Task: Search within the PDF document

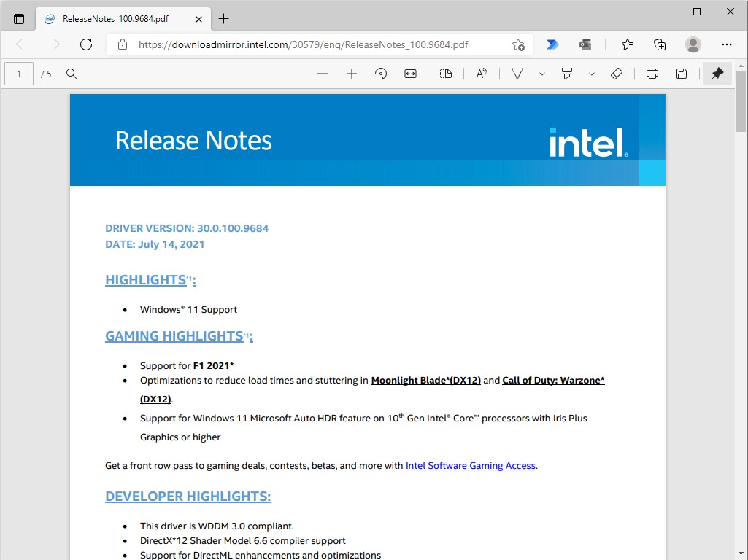Action: (x=72, y=74)
